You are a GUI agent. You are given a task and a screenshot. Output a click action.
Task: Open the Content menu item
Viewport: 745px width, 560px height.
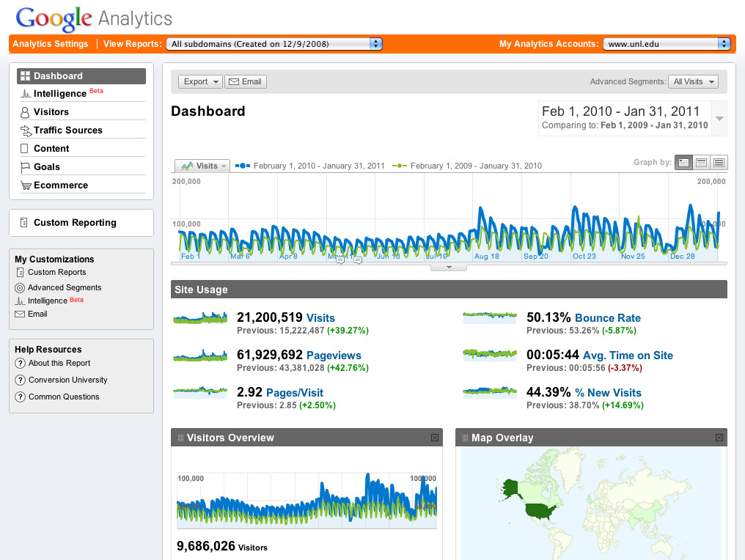point(51,149)
